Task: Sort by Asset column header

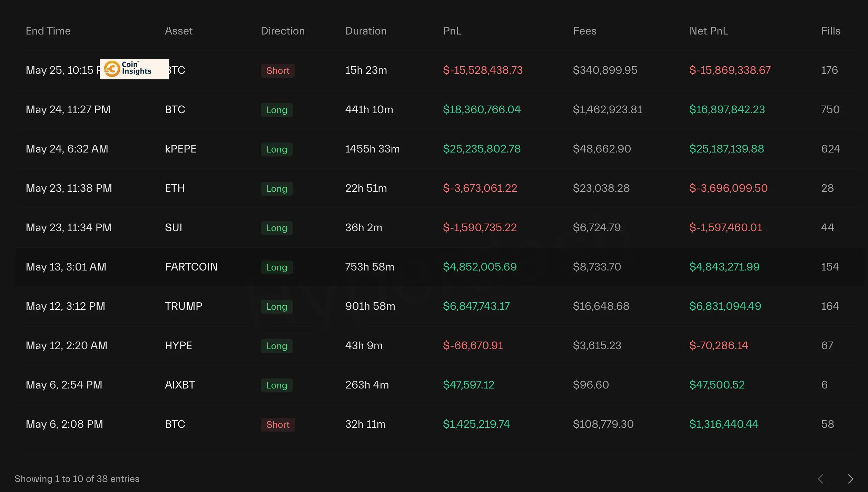Action: pos(179,31)
